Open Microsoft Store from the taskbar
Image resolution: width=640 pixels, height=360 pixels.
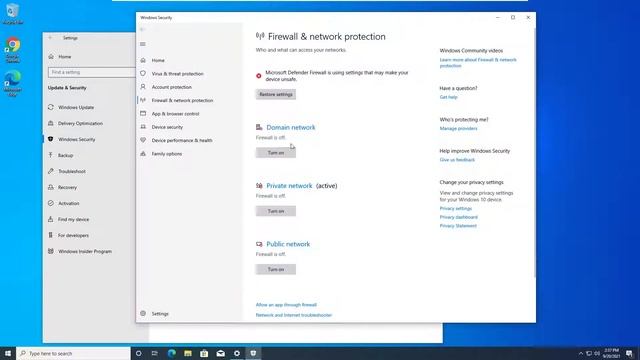204,353
